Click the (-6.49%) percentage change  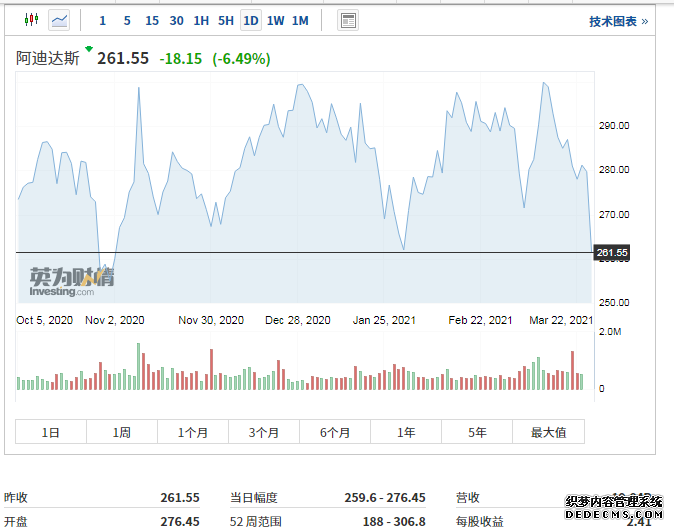(242, 58)
